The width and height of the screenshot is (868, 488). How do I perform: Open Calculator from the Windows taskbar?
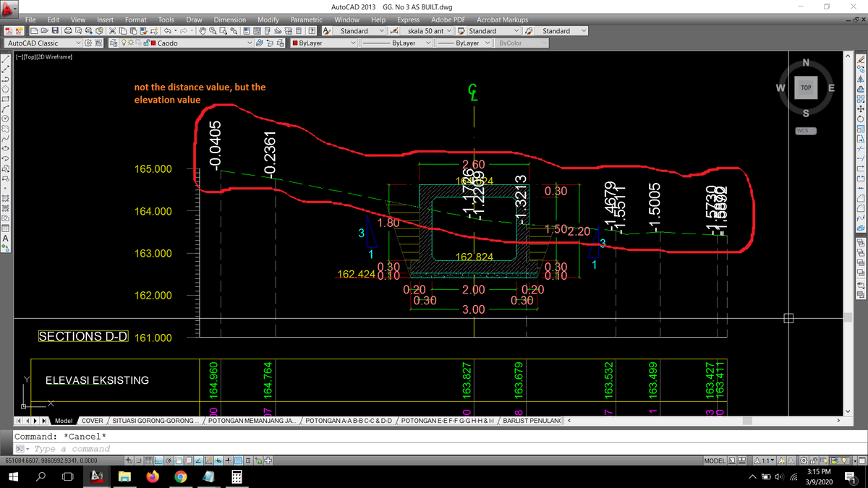click(x=236, y=477)
